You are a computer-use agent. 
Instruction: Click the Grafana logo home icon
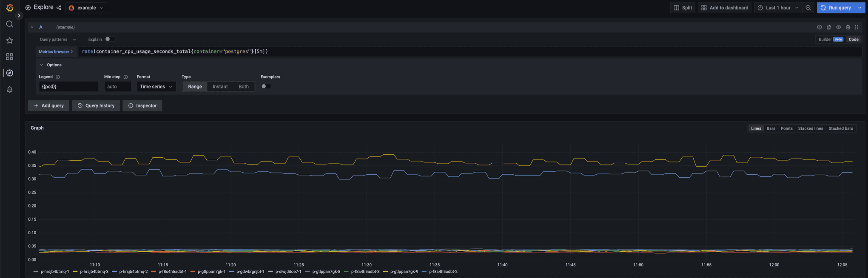click(9, 8)
